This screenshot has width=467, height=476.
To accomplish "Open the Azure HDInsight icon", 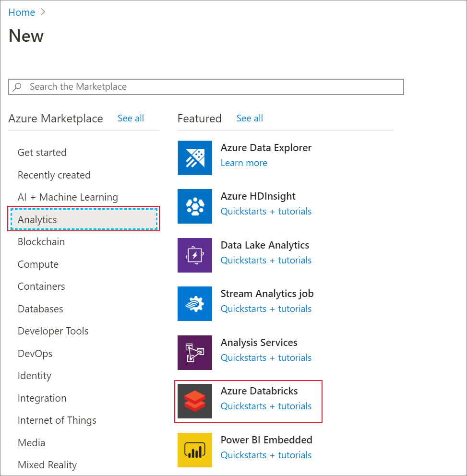I will pyautogui.click(x=194, y=206).
